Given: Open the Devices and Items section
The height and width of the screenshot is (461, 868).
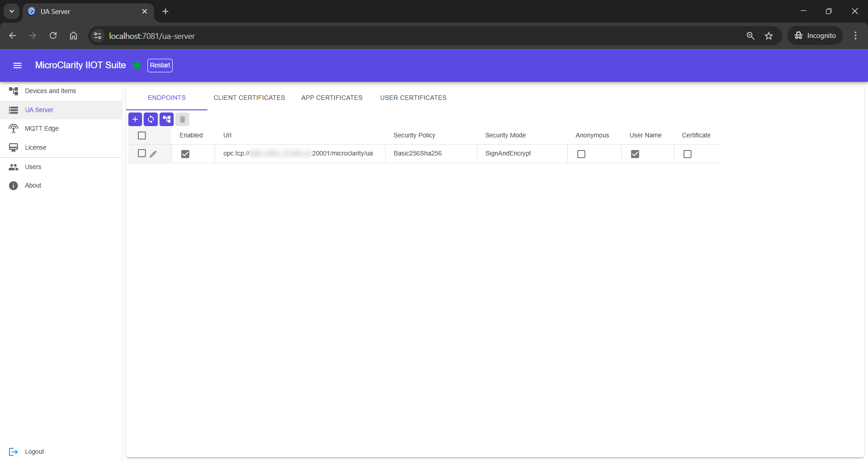Looking at the screenshot, I should (x=50, y=90).
